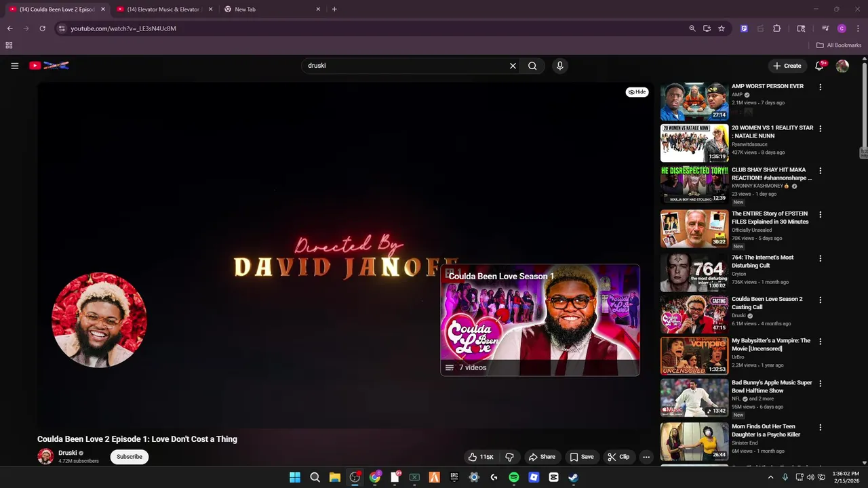
Task: Click the search magnifier button
Action: click(x=532, y=66)
